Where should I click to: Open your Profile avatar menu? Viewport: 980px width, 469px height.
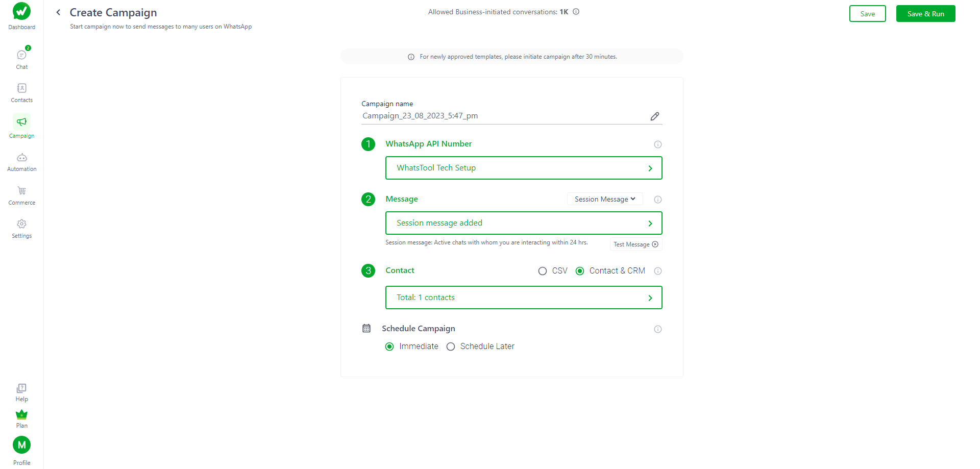[21, 445]
